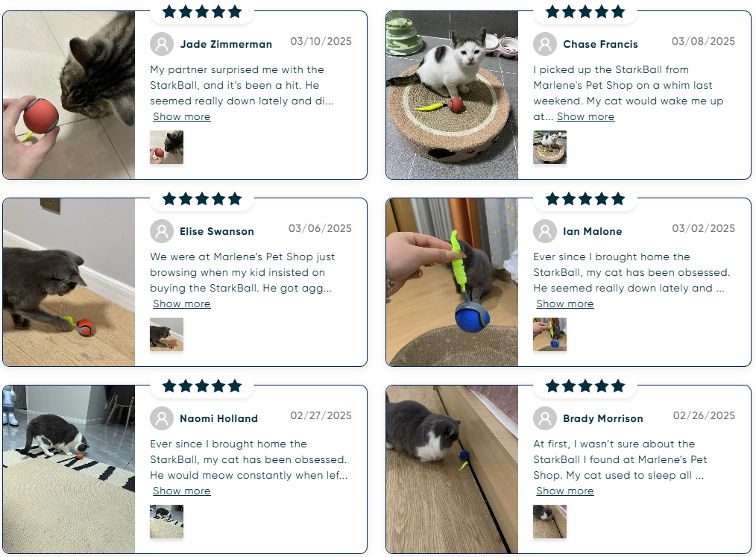Click Jade Zimmerman's avatar icon
Viewport: 756px width, 557px height.
[x=162, y=44]
